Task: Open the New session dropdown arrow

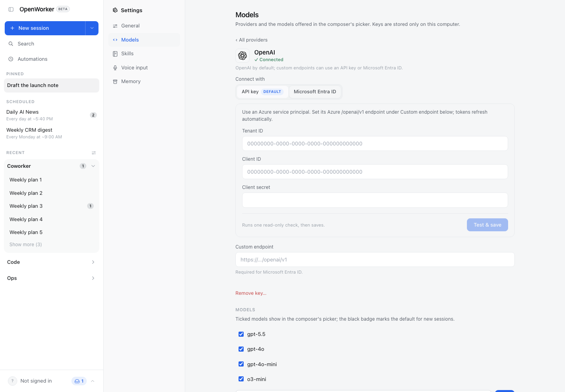Action: coord(92,28)
